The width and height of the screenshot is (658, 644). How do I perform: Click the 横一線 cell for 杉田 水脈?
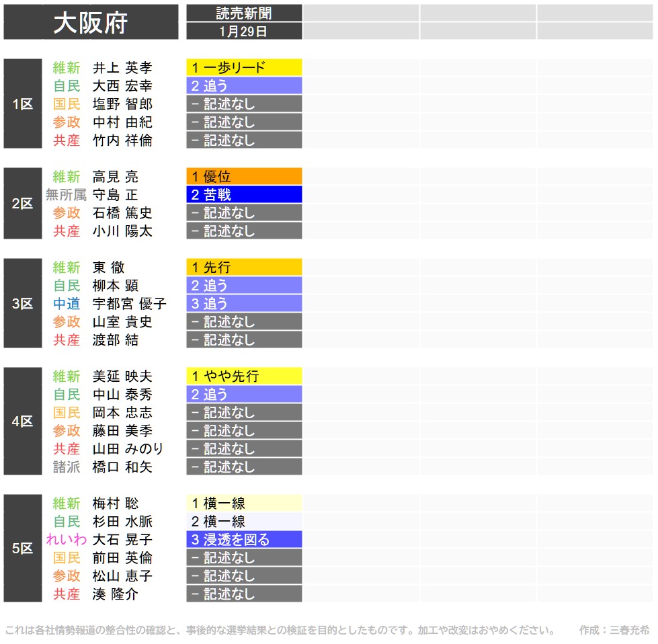pyautogui.click(x=244, y=522)
